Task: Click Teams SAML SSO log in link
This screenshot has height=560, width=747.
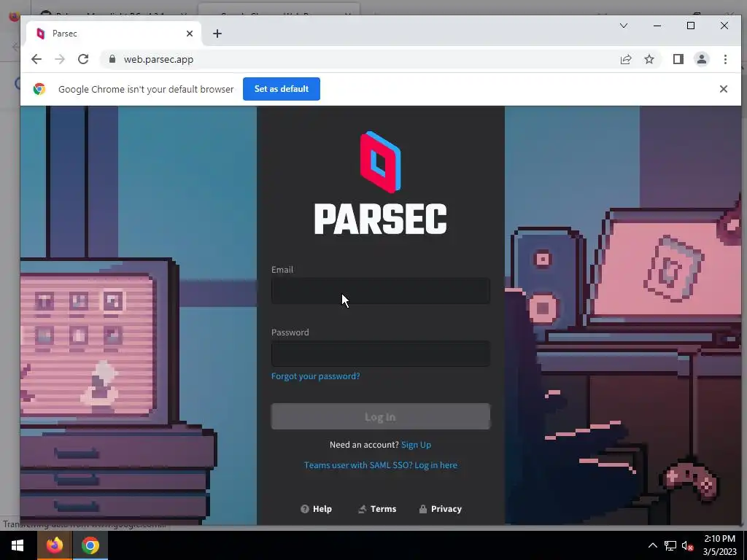Action: point(381,465)
